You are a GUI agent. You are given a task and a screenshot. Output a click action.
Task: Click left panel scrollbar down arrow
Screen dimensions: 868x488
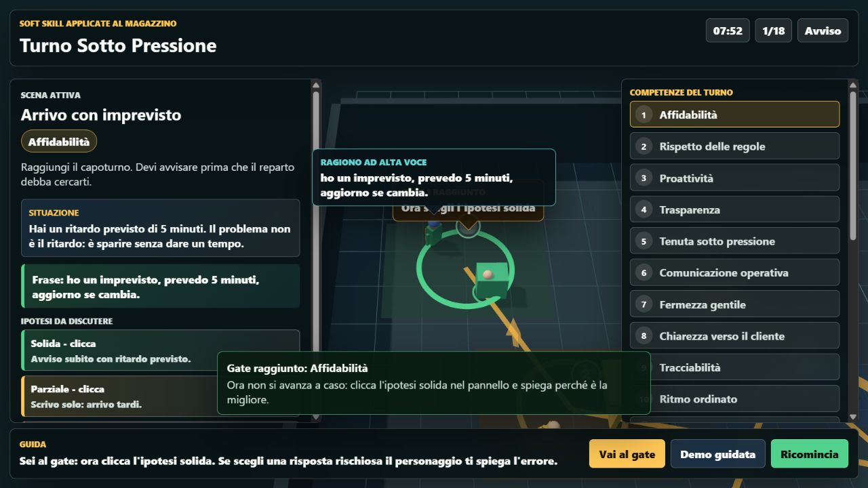[315, 418]
